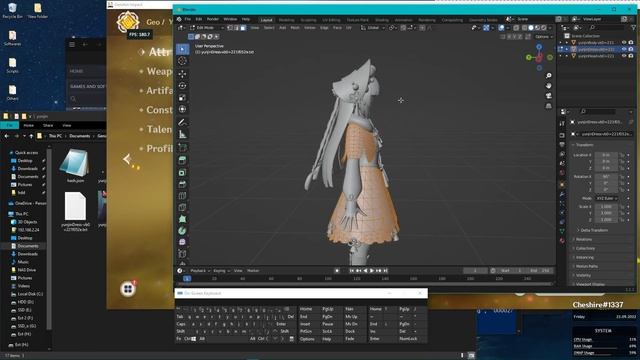Open the Edit Mode dropdown

point(207,28)
